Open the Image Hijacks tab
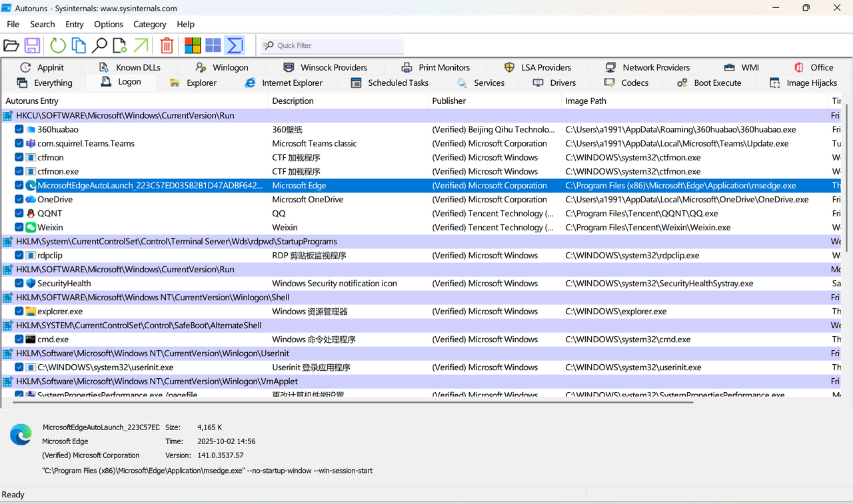The width and height of the screenshot is (853, 504). (x=803, y=83)
